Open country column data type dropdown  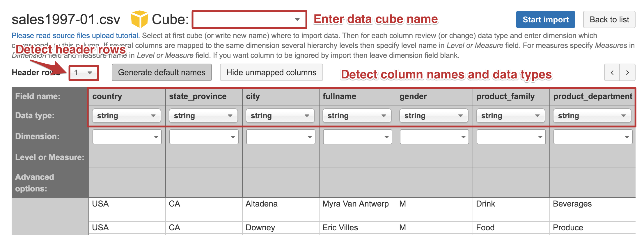pos(127,116)
